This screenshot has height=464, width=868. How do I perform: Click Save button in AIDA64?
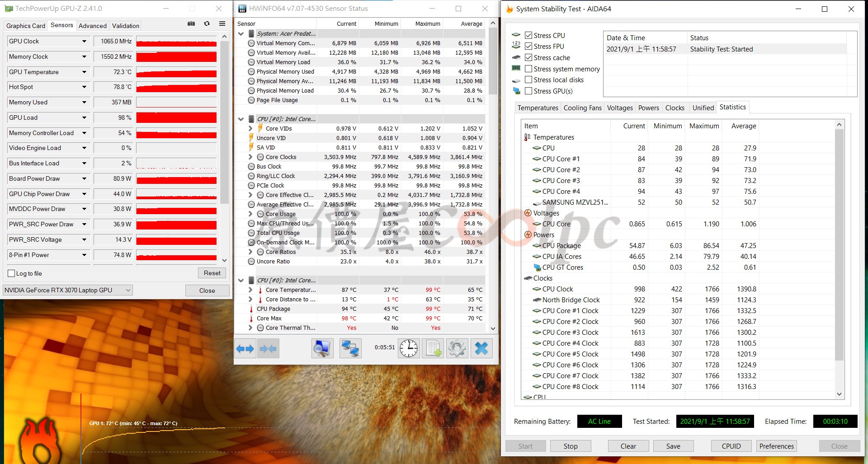(673, 446)
